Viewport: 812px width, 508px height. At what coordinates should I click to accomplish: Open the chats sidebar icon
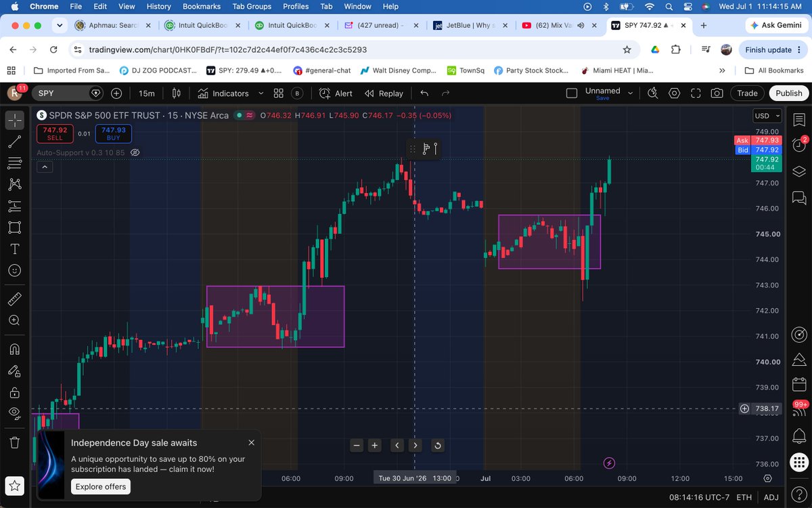click(798, 198)
